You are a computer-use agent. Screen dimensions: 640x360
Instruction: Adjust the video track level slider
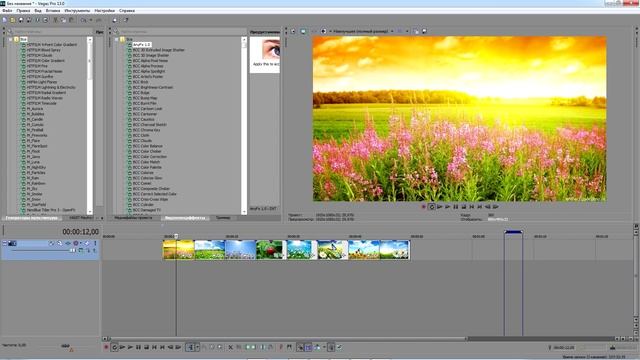click(x=73, y=250)
